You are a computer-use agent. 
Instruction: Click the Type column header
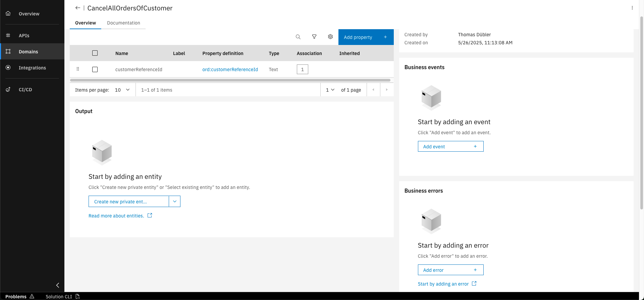(x=274, y=53)
